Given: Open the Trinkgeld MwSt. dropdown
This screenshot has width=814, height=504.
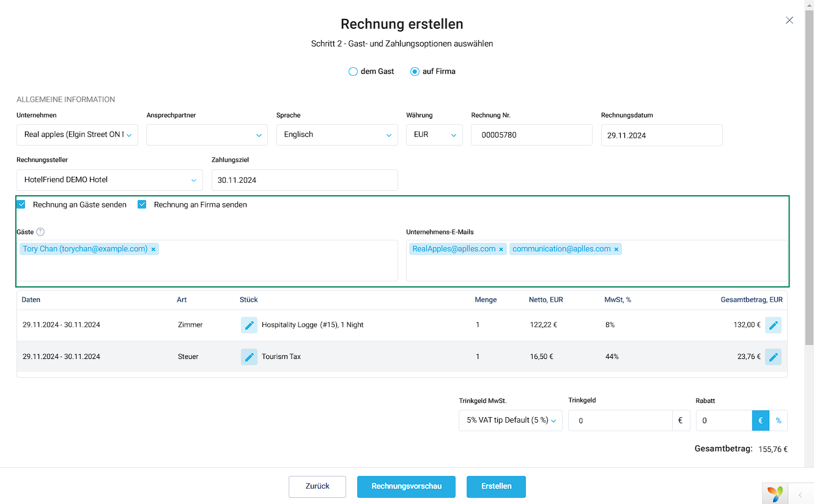Looking at the screenshot, I should [511, 420].
